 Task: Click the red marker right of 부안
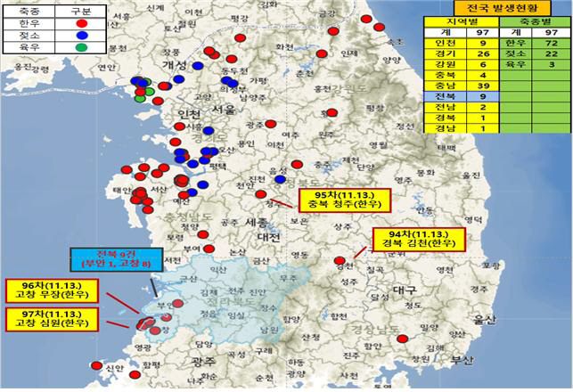click(x=177, y=303)
